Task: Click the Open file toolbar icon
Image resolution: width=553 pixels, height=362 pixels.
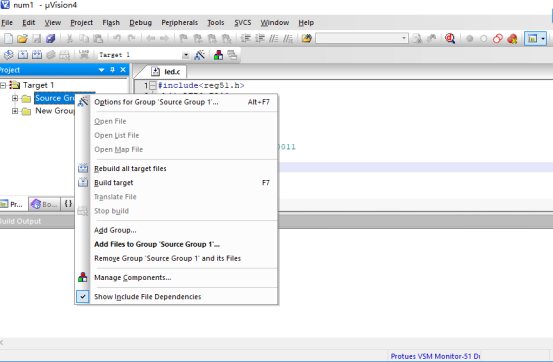Action: tap(22, 38)
